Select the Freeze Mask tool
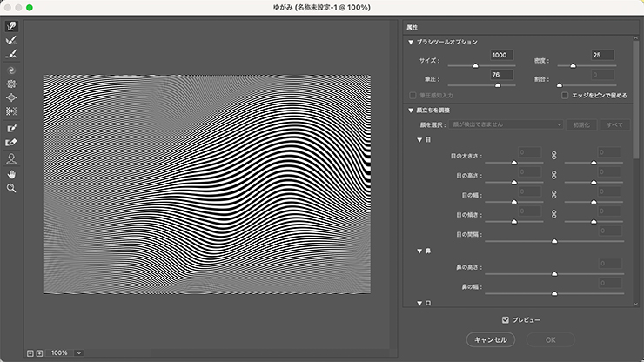Screen dimensions: 644x362 tap(12, 128)
